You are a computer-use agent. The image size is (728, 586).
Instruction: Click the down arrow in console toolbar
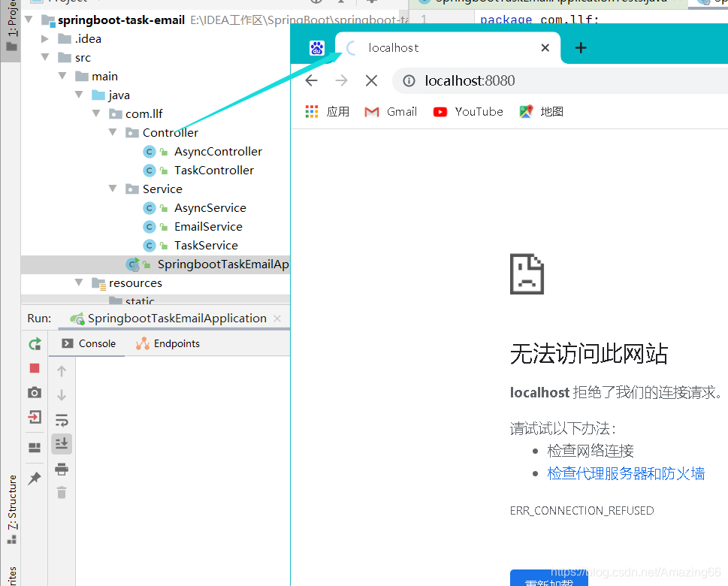coord(62,395)
